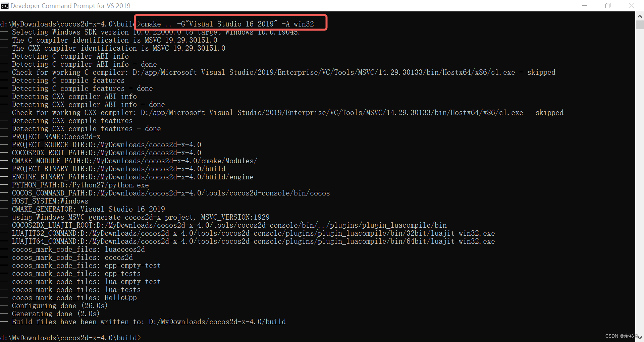Click the PYTHON_PATH line
Image resolution: width=644 pixels, height=342 pixels.
coord(74,185)
